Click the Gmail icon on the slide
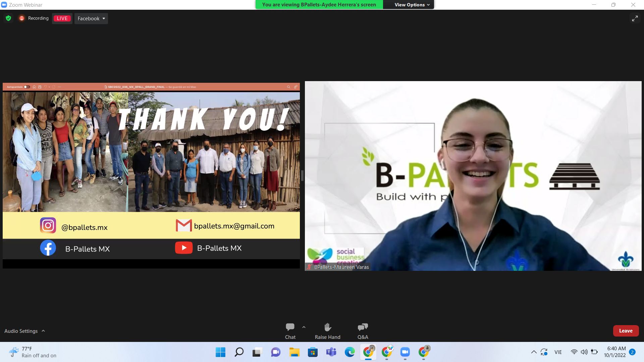 click(183, 226)
